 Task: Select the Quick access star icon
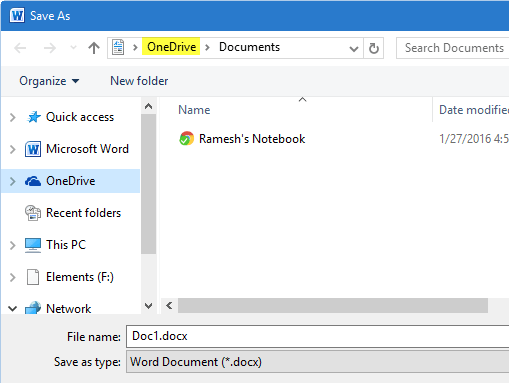(x=33, y=117)
